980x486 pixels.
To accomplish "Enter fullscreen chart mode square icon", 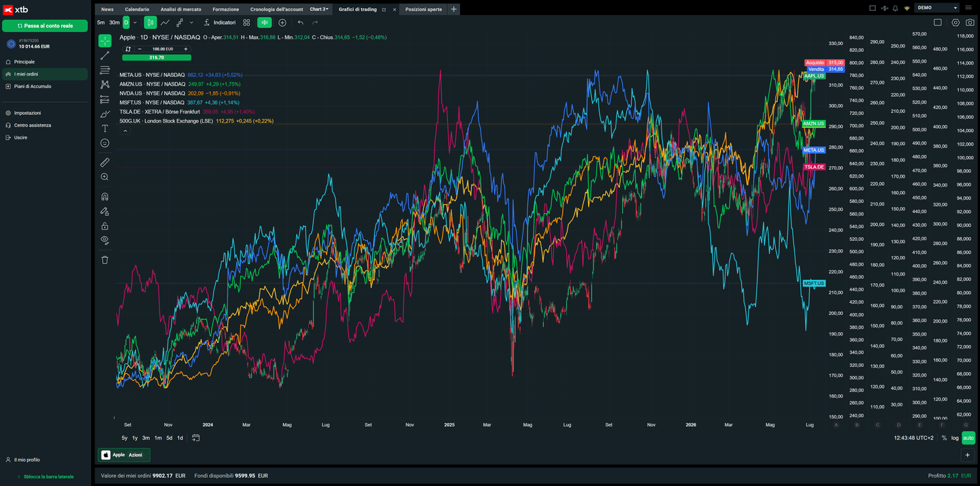I will click(937, 22).
